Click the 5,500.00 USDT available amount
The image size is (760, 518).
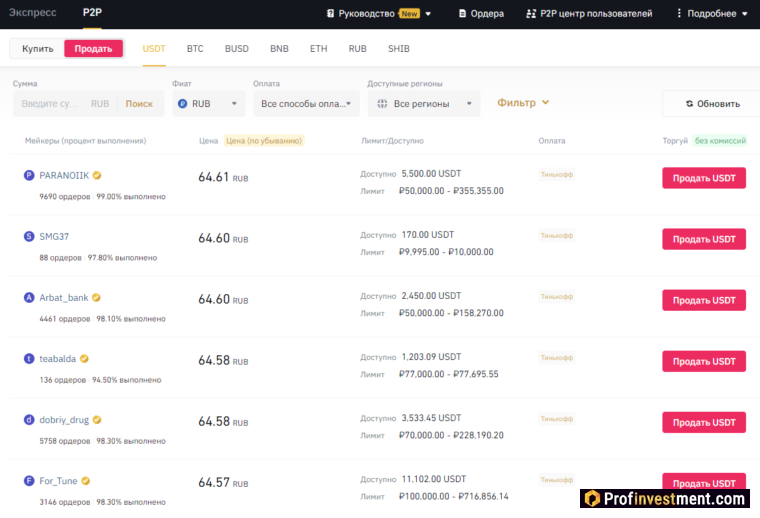[x=431, y=173]
